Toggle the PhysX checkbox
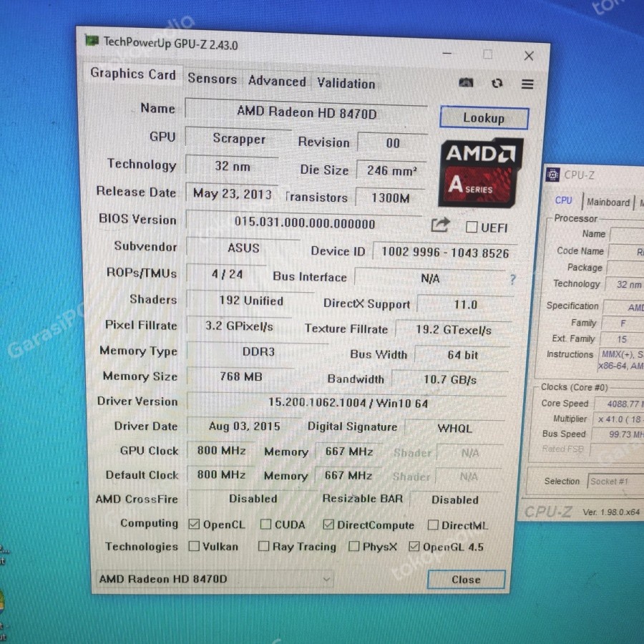Viewport: 644px width, 644px height. 353,546
